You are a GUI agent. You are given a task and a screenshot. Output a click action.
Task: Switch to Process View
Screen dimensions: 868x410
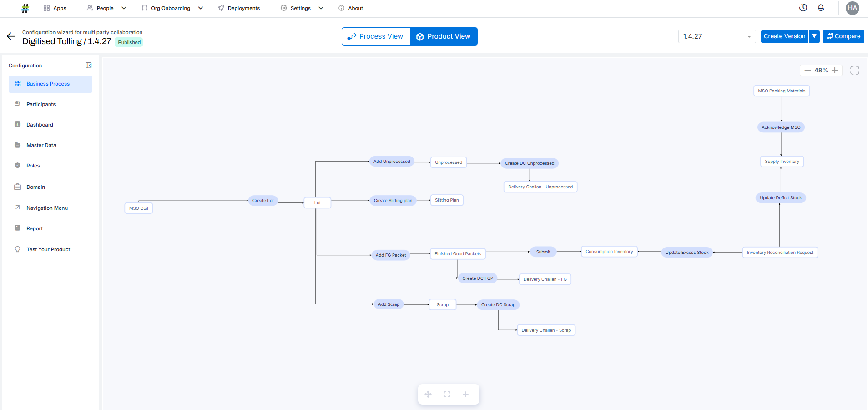tap(376, 36)
